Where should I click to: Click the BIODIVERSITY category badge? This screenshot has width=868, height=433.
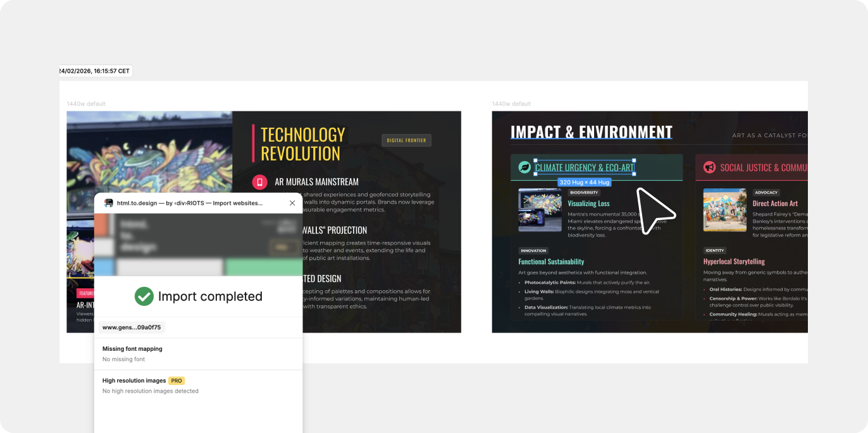583,192
